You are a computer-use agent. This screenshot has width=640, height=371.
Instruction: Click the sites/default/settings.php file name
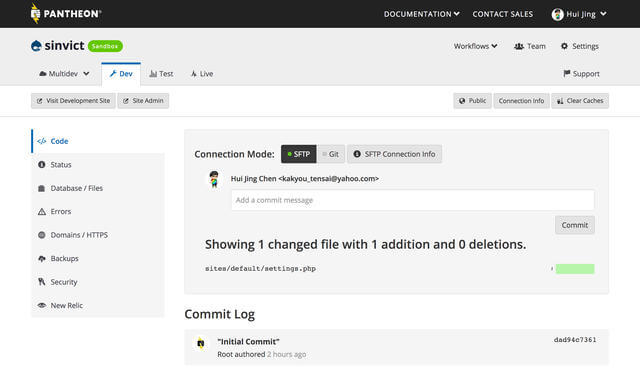[x=260, y=269]
